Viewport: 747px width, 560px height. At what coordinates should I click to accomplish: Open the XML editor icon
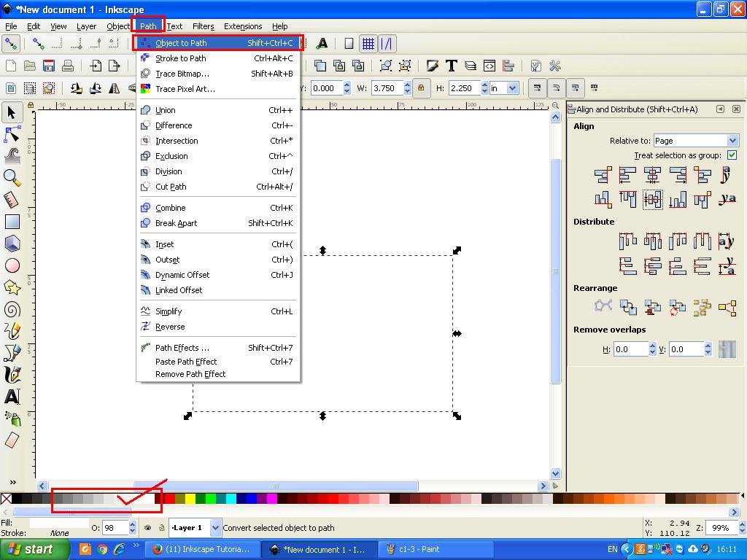point(489,66)
